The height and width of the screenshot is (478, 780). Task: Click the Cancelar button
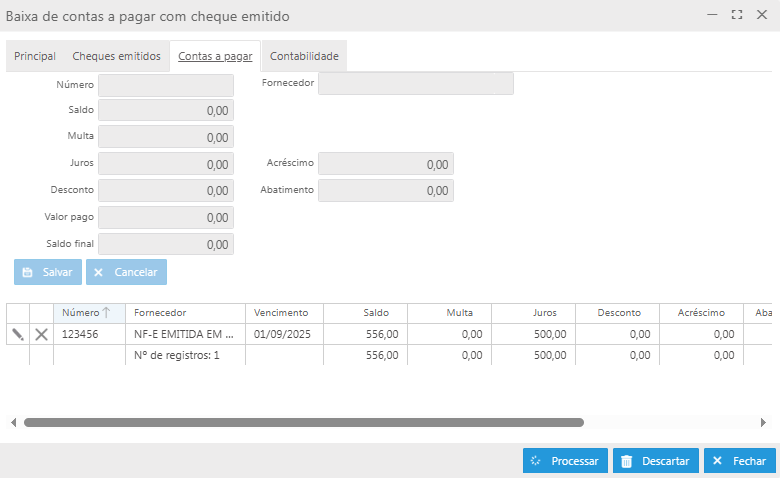point(126,272)
